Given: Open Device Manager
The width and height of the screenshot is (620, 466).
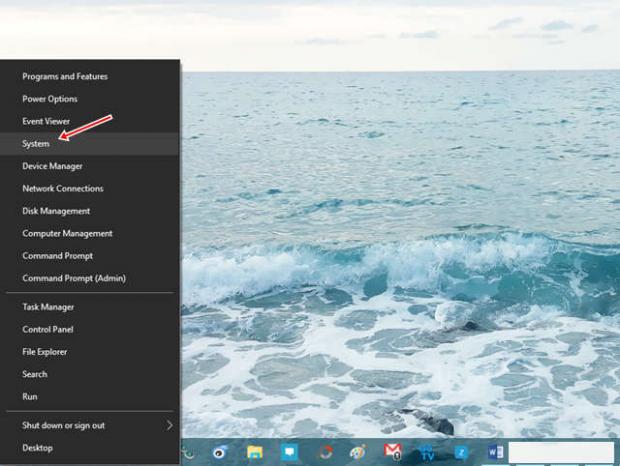Looking at the screenshot, I should click(x=52, y=166).
